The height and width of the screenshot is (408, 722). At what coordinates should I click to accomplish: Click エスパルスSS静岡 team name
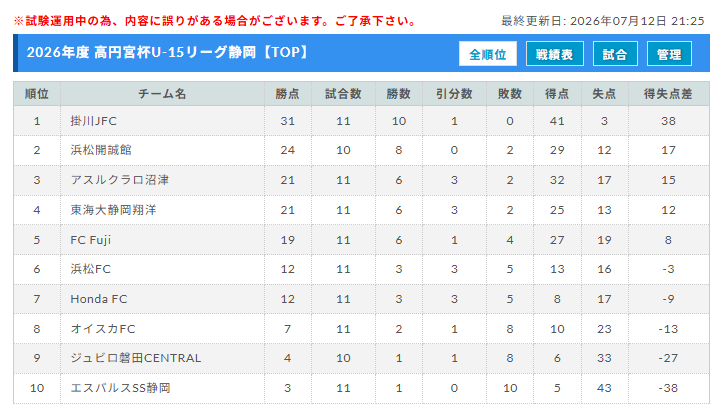pyautogui.click(x=120, y=388)
